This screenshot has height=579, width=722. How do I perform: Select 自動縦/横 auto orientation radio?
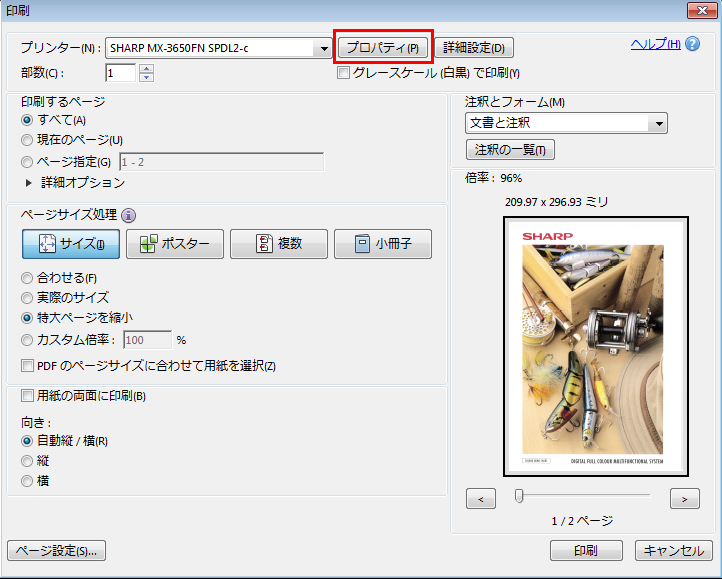(27, 441)
